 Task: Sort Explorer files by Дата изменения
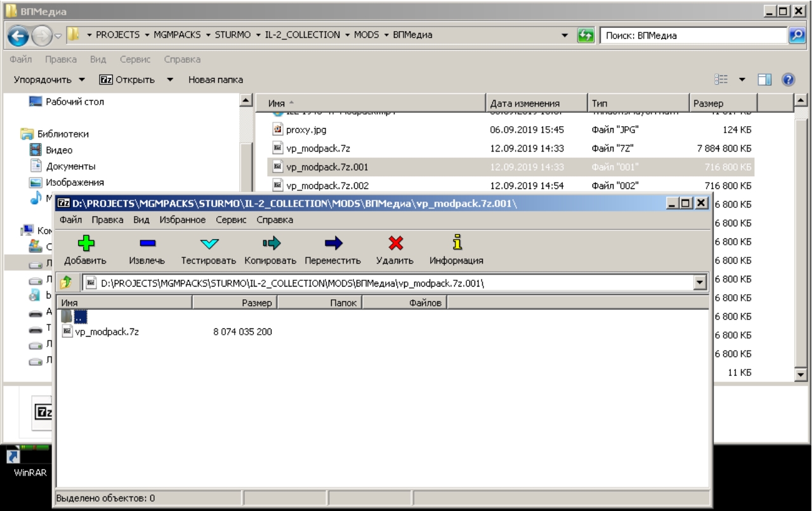tap(537, 103)
